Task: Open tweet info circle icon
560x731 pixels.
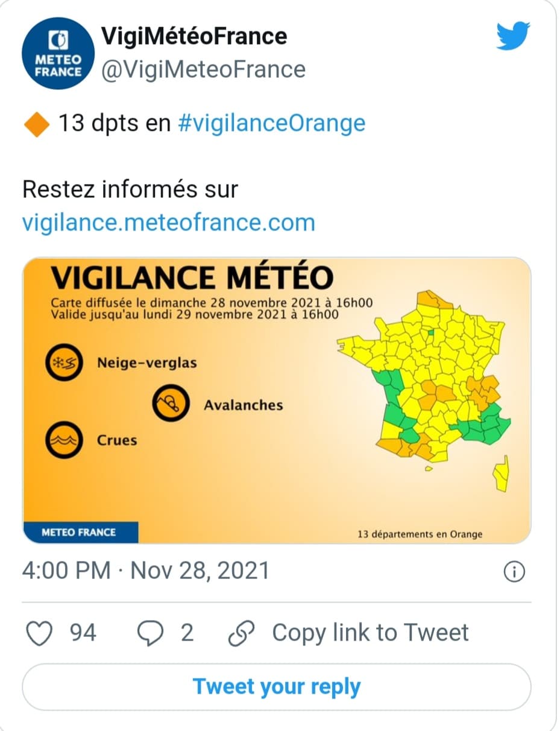Action: coord(514,572)
